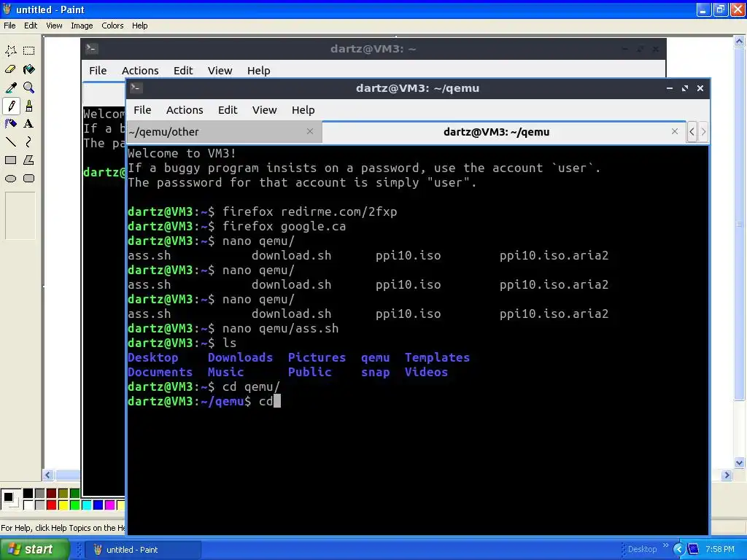
Task: Click the vertical scrollbar down arrow
Action: [740, 462]
